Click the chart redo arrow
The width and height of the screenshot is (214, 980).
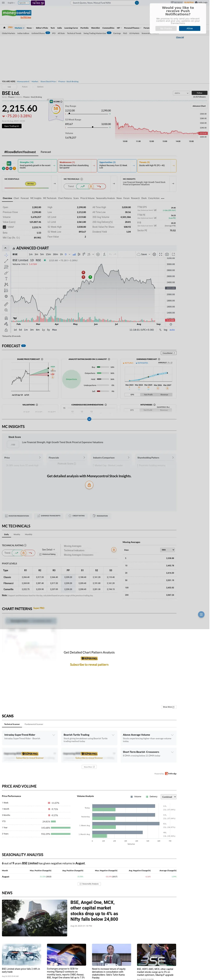coord(115,254)
